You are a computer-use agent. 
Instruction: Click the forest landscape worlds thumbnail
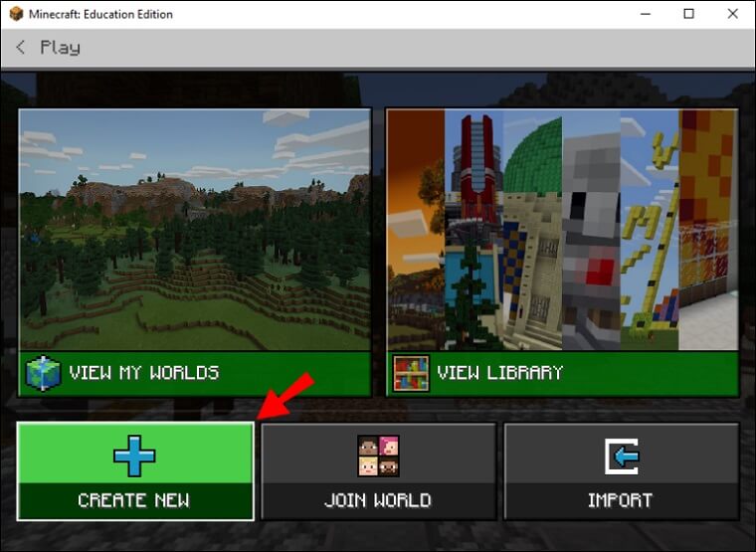[195, 230]
